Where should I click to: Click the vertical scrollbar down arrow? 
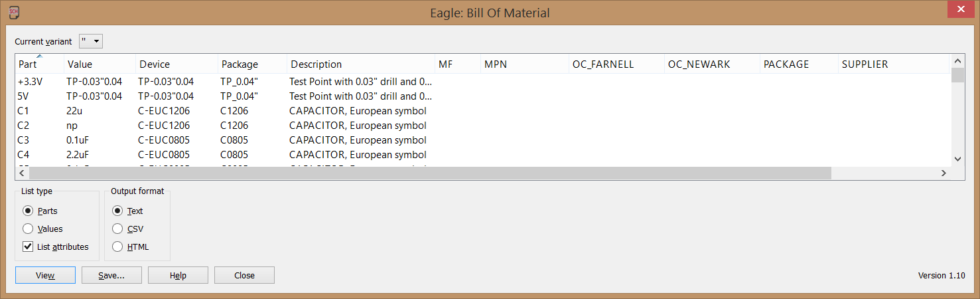[x=957, y=159]
